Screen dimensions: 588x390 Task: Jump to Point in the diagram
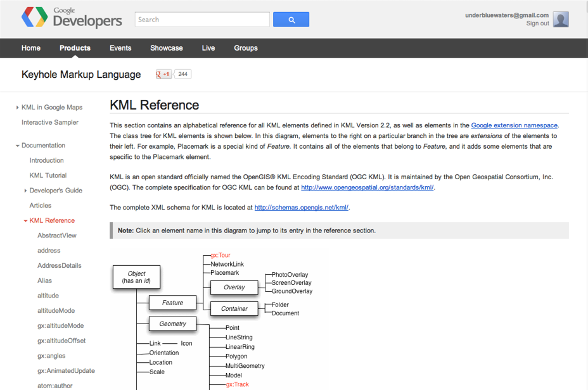(232, 328)
